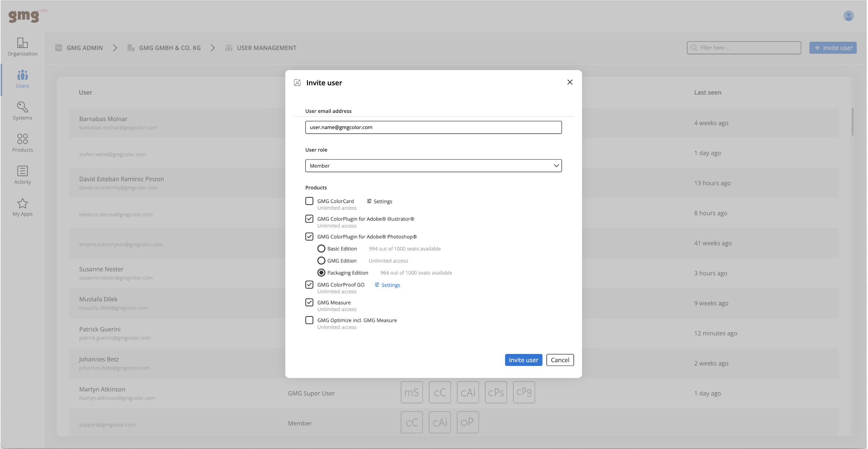Click the Susanne Nester user name
The image size is (868, 449).
(x=101, y=269)
